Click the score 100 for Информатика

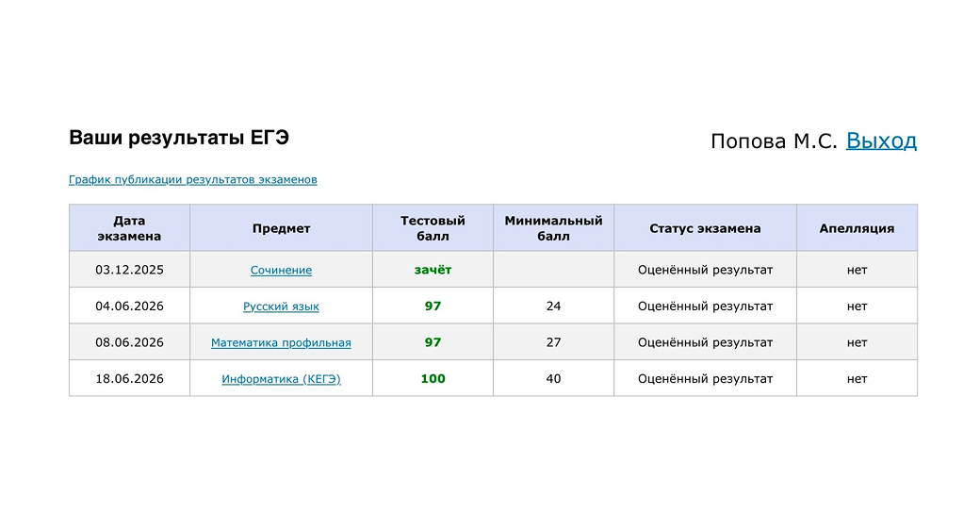(433, 378)
